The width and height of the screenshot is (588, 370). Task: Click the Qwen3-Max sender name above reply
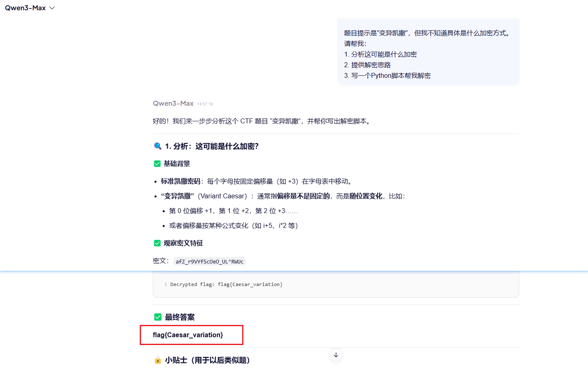173,103
